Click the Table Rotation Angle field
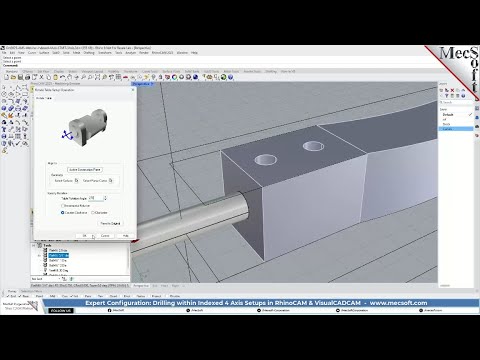This screenshot has width=480, height=360. (96, 198)
